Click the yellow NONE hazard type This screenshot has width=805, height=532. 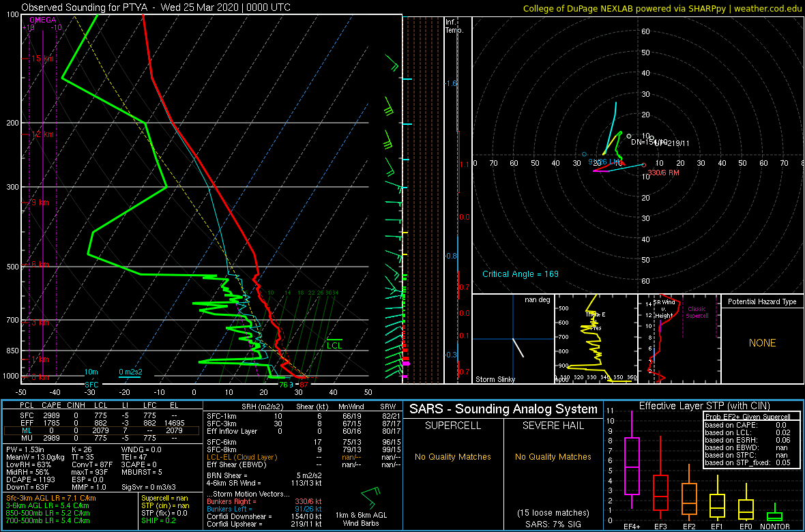762,343
